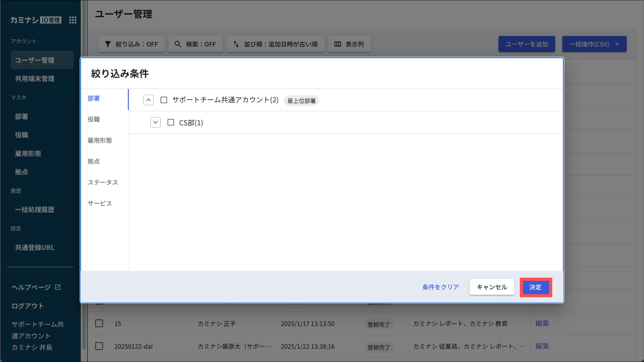Click the search magnifier icon
Viewport: 644px width, 362px height.
(x=178, y=44)
